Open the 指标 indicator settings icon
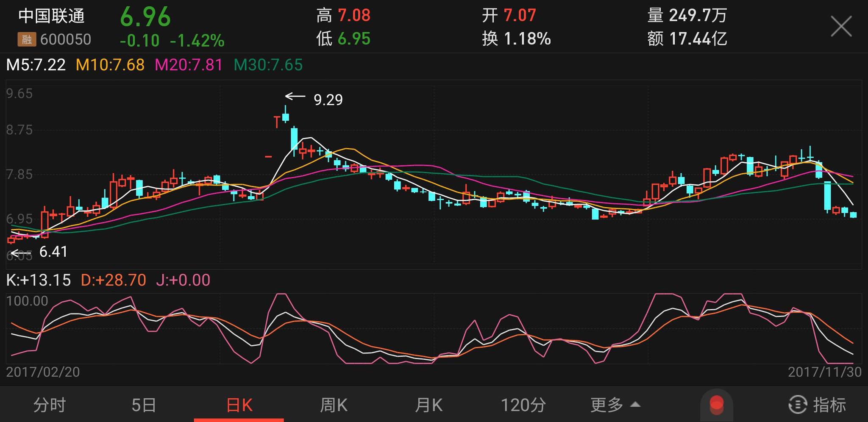The image size is (868, 422). coord(798,404)
